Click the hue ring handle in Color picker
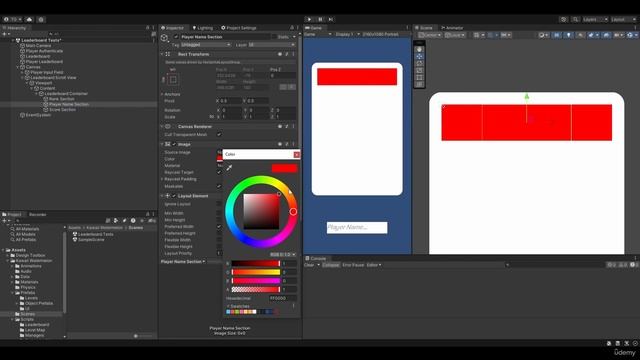 pos(293,211)
